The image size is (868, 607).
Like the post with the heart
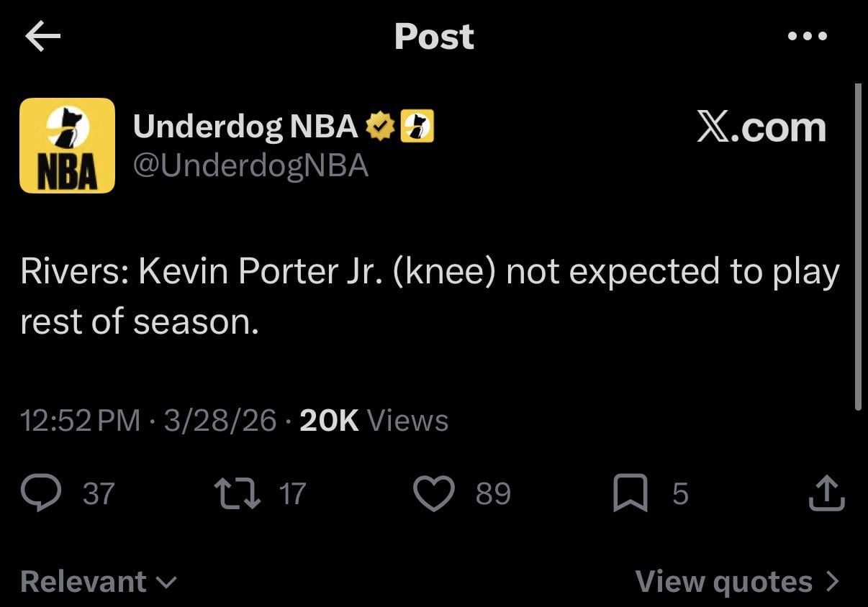tap(434, 493)
